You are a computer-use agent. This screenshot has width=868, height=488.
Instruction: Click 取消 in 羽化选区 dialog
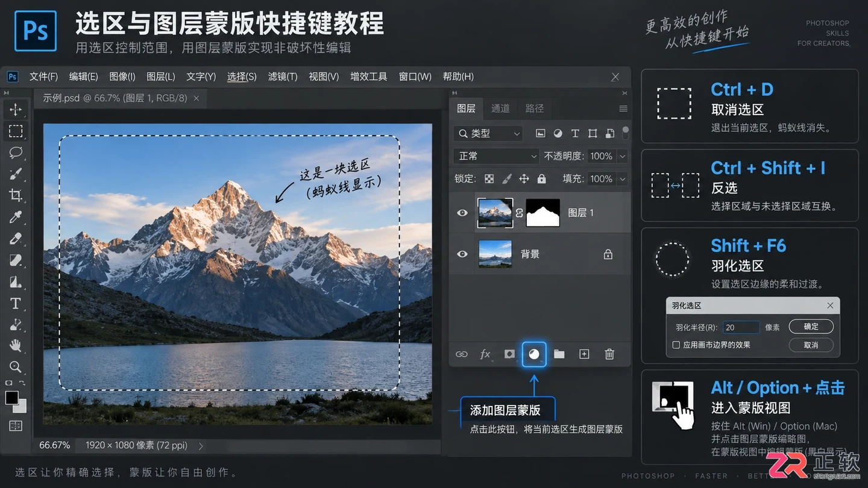pos(811,345)
